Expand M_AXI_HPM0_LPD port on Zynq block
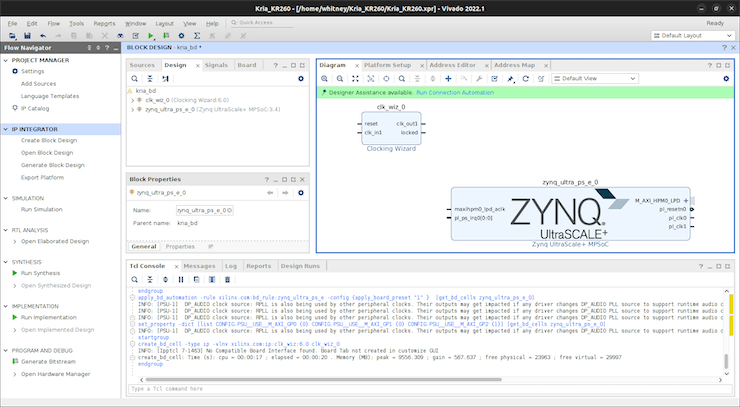Image resolution: width=740 pixels, height=407 pixels. [x=686, y=201]
